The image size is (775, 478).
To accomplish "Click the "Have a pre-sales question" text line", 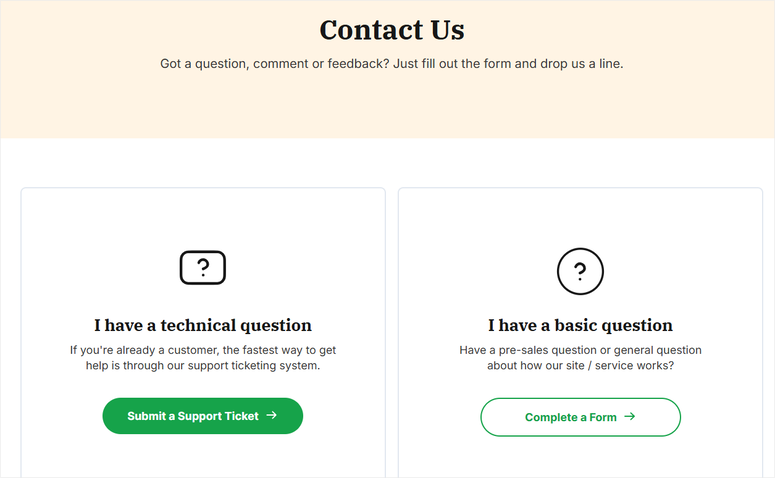I will [x=580, y=350].
